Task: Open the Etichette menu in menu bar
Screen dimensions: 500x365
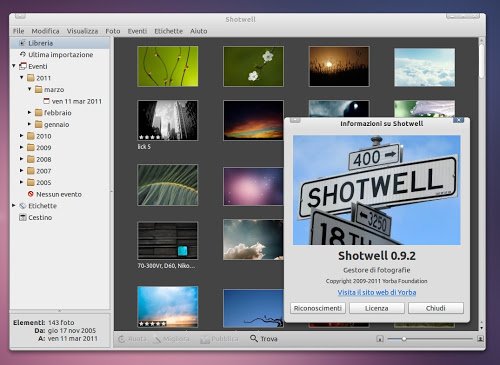Action: pos(168,31)
